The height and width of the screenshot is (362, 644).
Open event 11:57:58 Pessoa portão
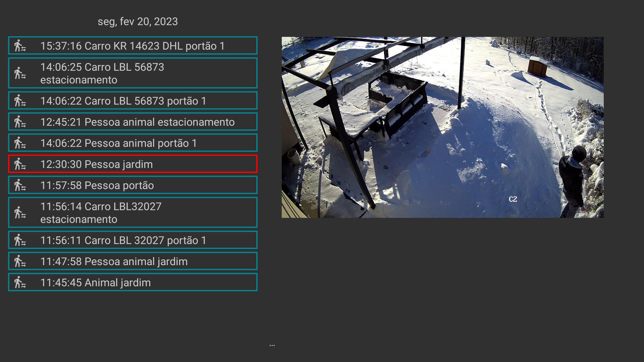click(133, 185)
